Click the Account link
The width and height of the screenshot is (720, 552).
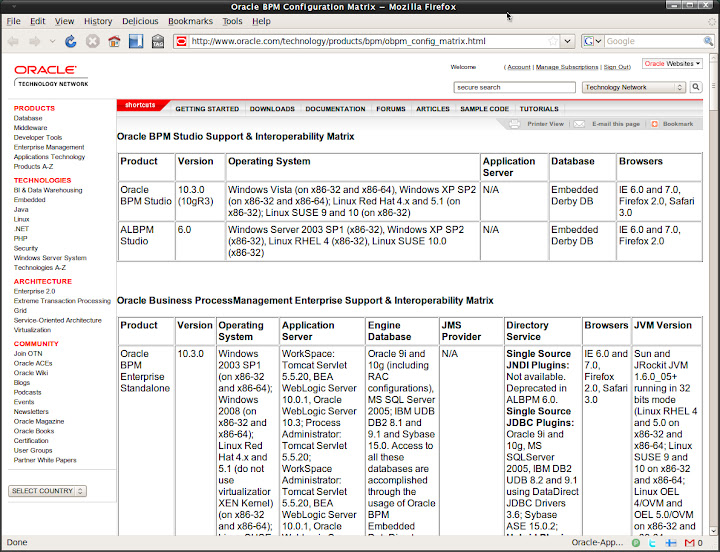[519, 67]
